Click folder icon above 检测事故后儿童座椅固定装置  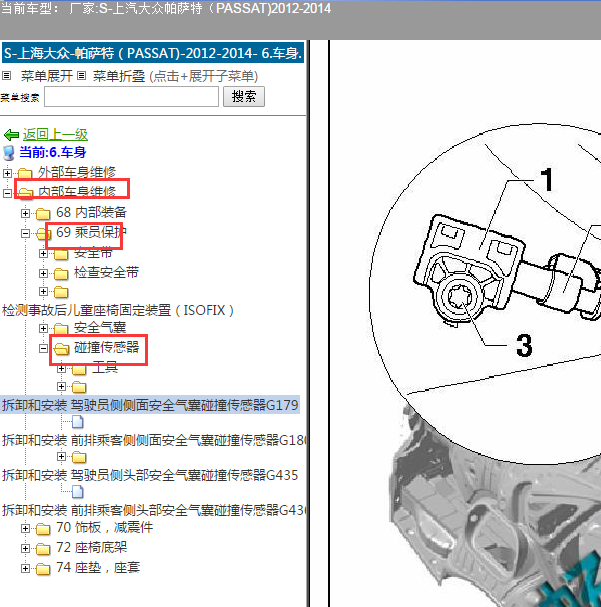coord(61,292)
